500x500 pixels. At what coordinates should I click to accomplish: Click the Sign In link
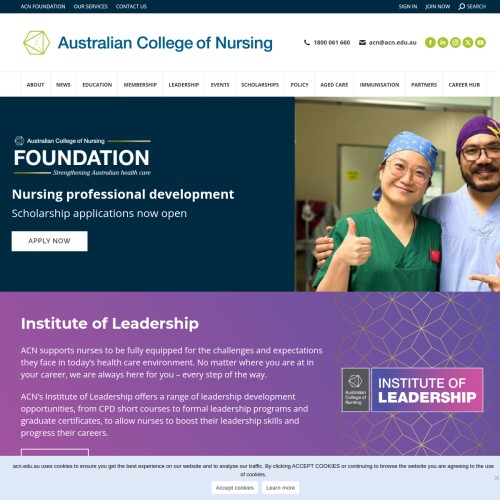click(408, 6)
